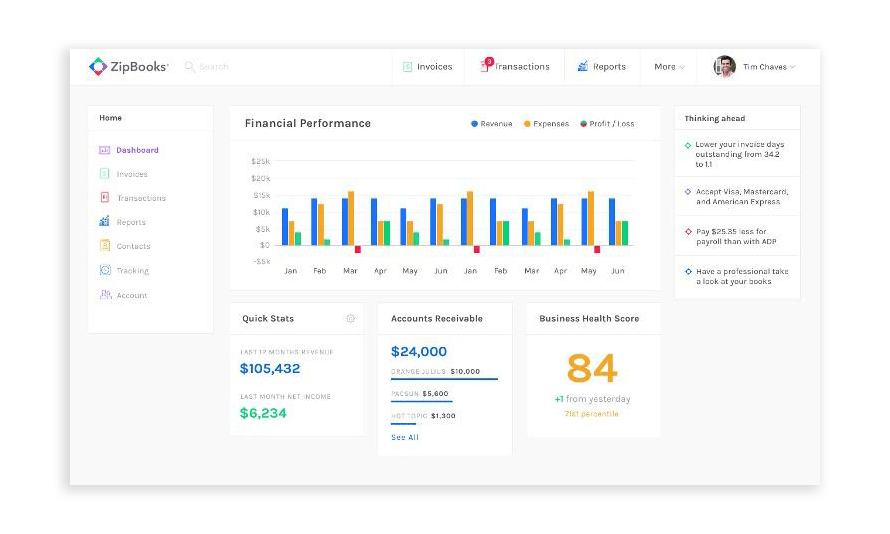Click the Orange Julius receivable progress bar
Viewport: 890px width, 534px height.
pos(444,379)
